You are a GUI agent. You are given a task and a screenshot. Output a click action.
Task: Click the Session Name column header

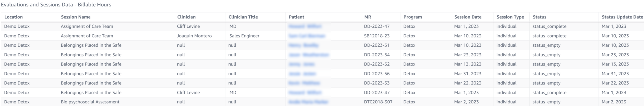[x=76, y=17]
